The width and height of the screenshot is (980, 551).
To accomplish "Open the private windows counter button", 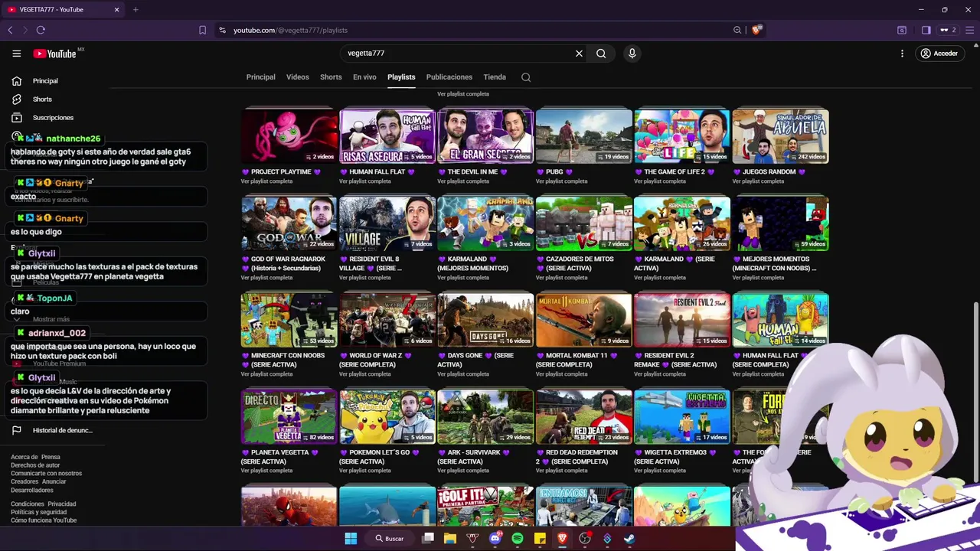I will (x=949, y=30).
